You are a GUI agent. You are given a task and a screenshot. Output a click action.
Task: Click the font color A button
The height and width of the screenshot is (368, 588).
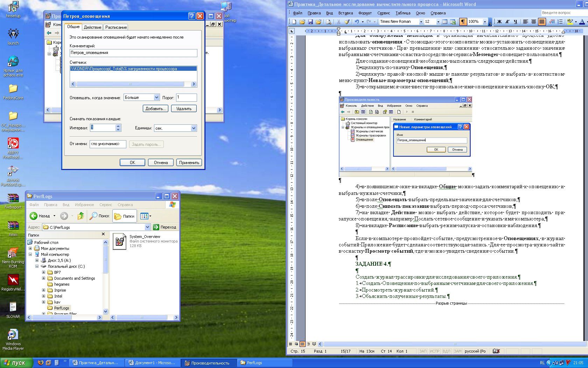tap(582, 22)
